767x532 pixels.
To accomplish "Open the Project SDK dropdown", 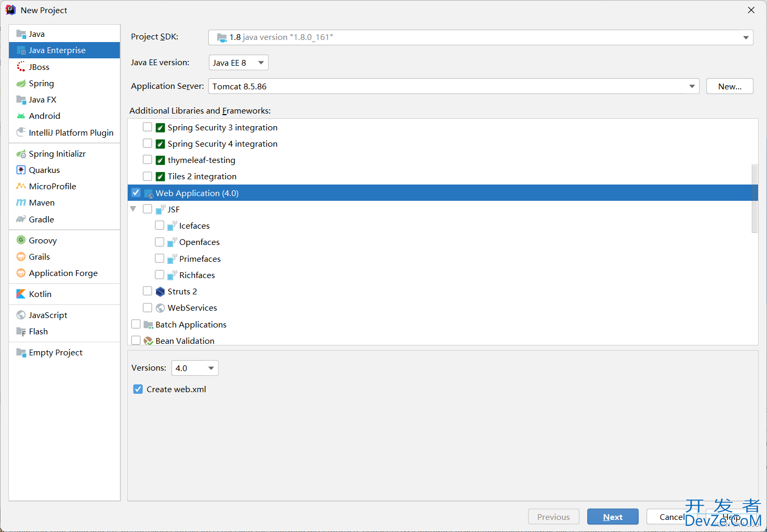I will pos(481,37).
